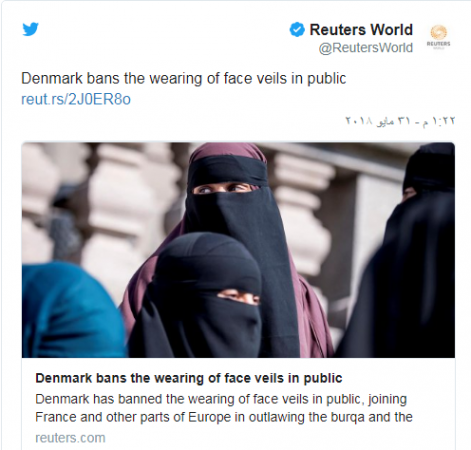
Task: Open the reuters.com source domain
Action: (70, 438)
